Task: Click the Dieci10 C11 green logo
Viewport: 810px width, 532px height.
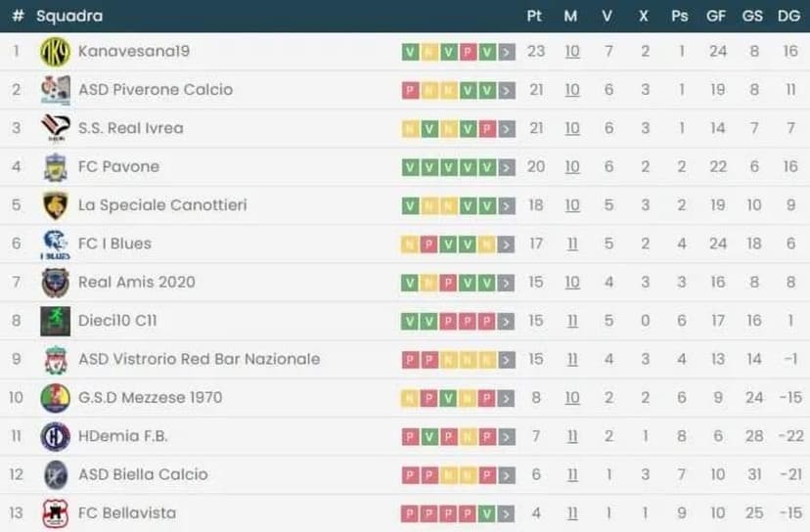Action: 55,321
